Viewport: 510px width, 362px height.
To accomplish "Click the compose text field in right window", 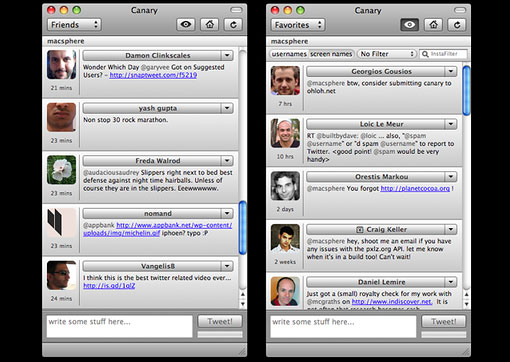I will tap(343, 327).
